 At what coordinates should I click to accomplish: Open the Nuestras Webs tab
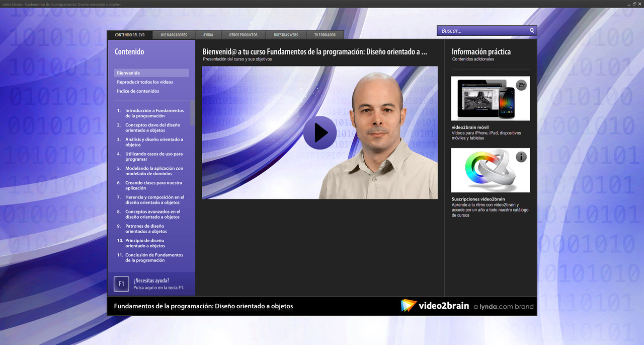pos(286,35)
